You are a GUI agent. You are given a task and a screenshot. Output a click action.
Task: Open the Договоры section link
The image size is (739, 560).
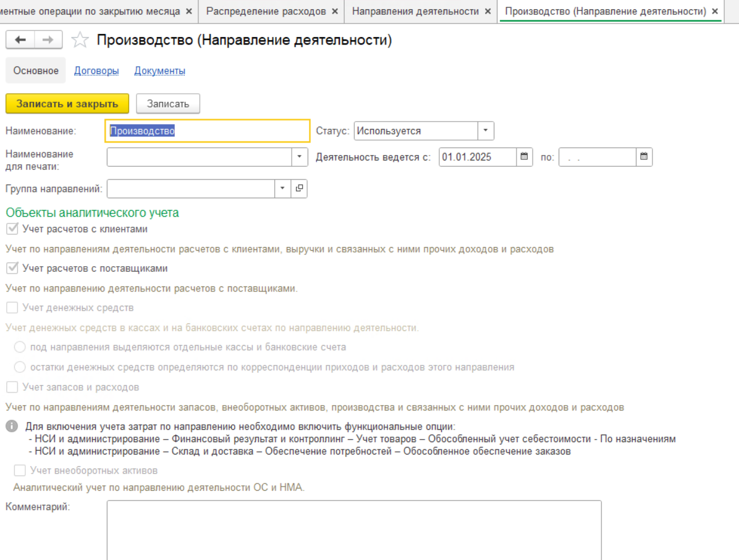tap(96, 70)
